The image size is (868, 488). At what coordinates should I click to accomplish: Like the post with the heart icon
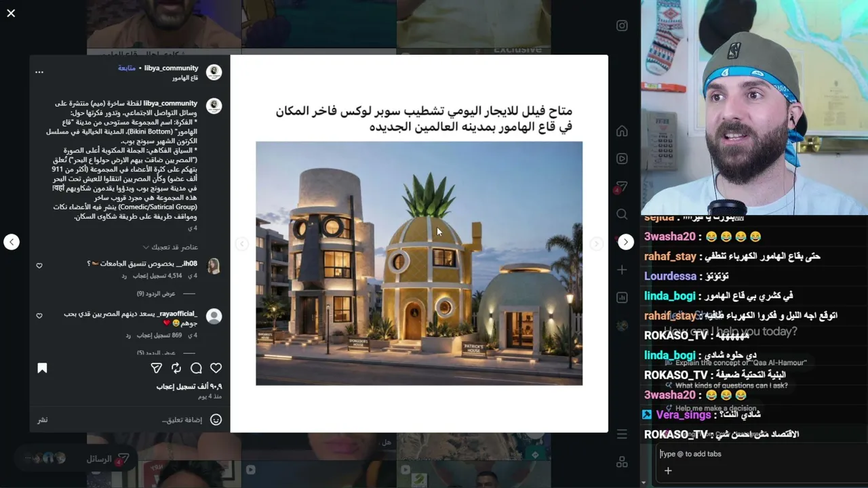pos(216,368)
